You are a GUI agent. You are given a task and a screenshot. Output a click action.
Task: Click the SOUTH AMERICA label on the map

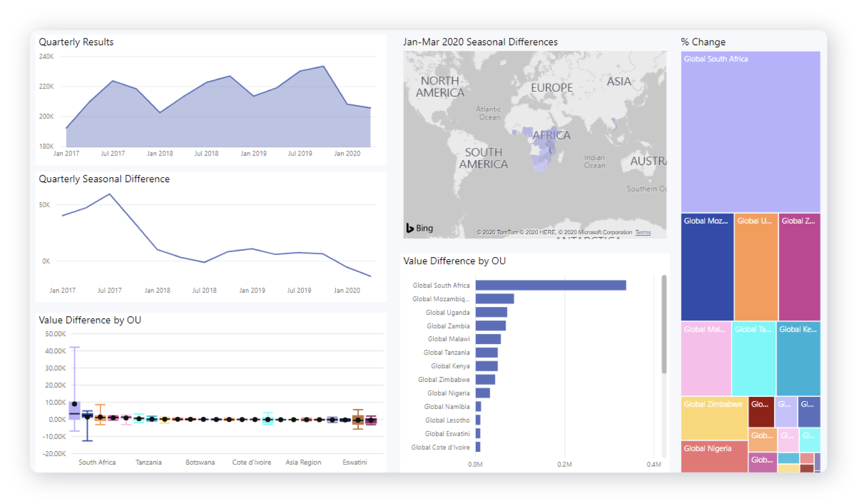pyautogui.click(x=483, y=158)
